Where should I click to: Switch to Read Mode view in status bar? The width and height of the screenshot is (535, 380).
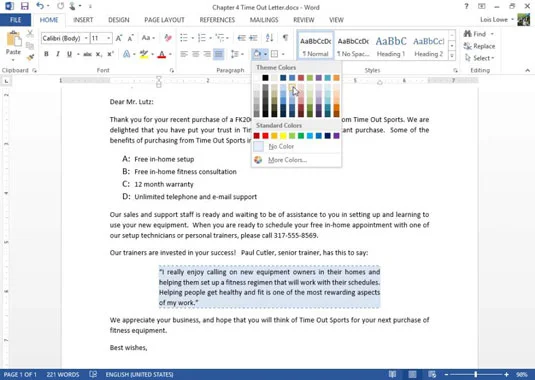pos(392,374)
